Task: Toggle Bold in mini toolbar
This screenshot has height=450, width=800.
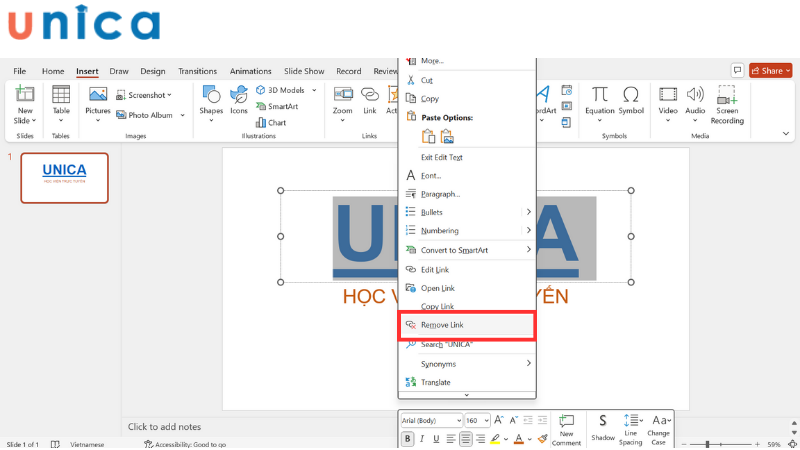Action: pos(408,439)
